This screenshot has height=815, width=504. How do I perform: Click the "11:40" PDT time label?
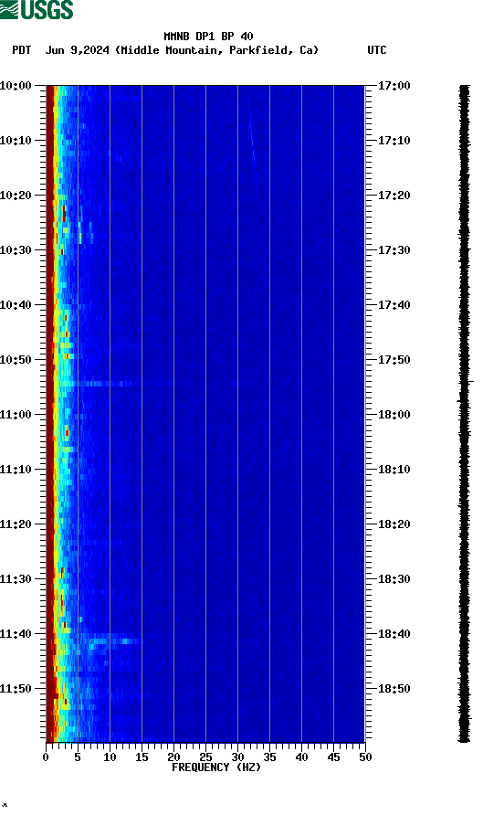16,634
